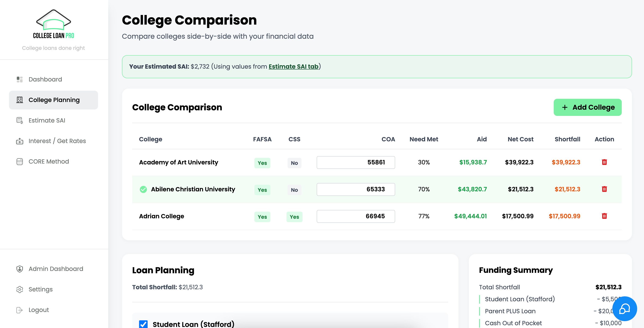Select Abilene Christian University name
The width and height of the screenshot is (644, 328).
coord(193,189)
